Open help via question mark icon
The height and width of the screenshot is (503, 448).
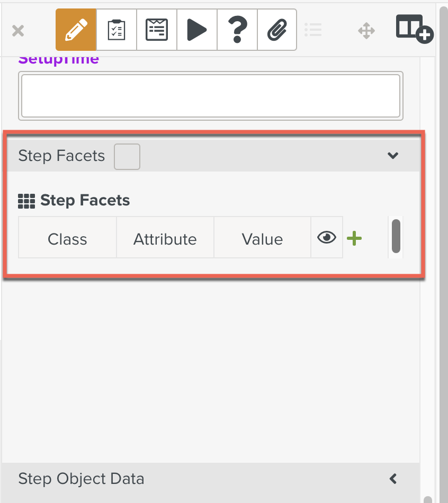click(x=237, y=30)
